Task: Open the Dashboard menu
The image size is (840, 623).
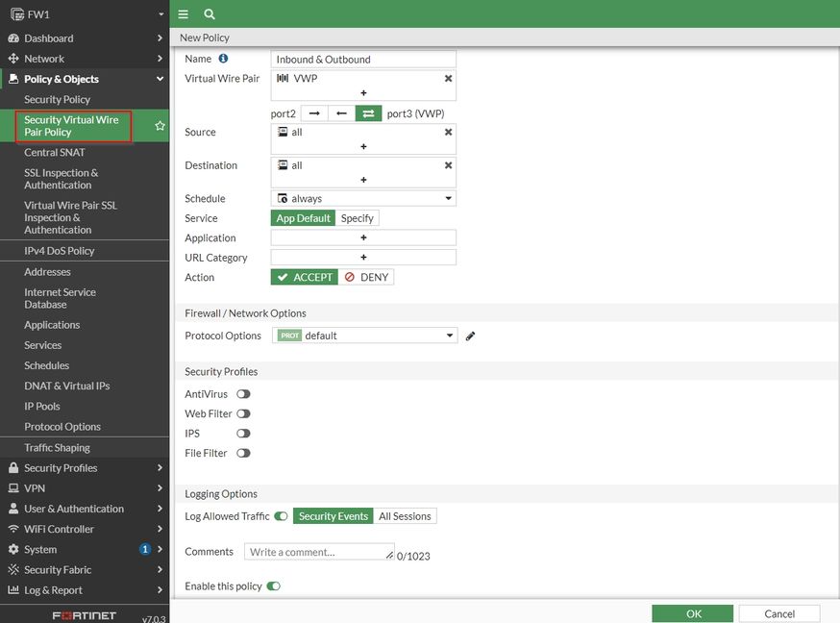Action: tap(85, 38)
